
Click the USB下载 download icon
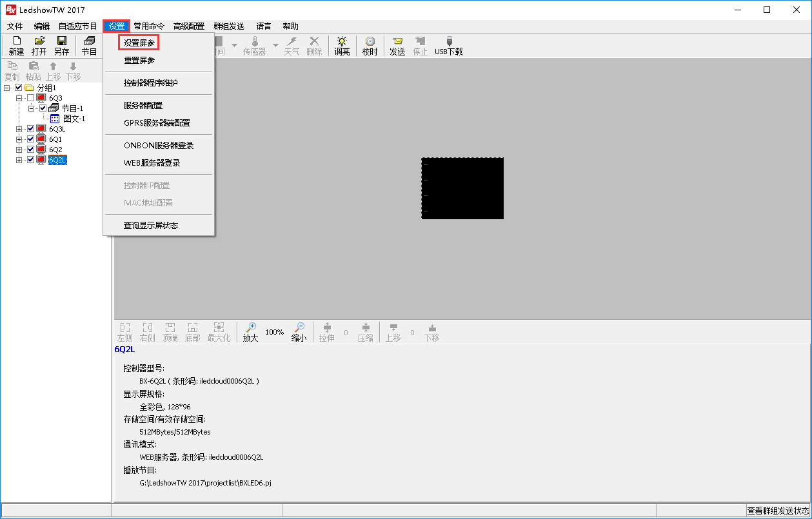pos(449,41)
